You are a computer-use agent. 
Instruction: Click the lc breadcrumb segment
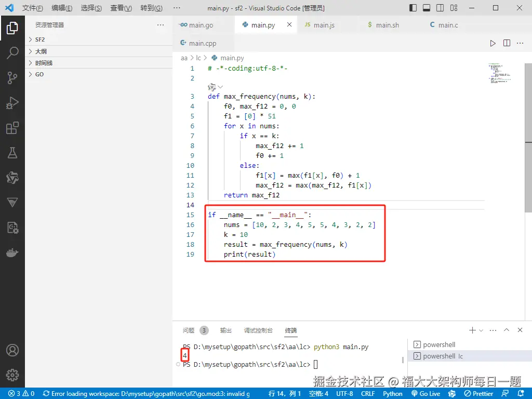(198, 58)
